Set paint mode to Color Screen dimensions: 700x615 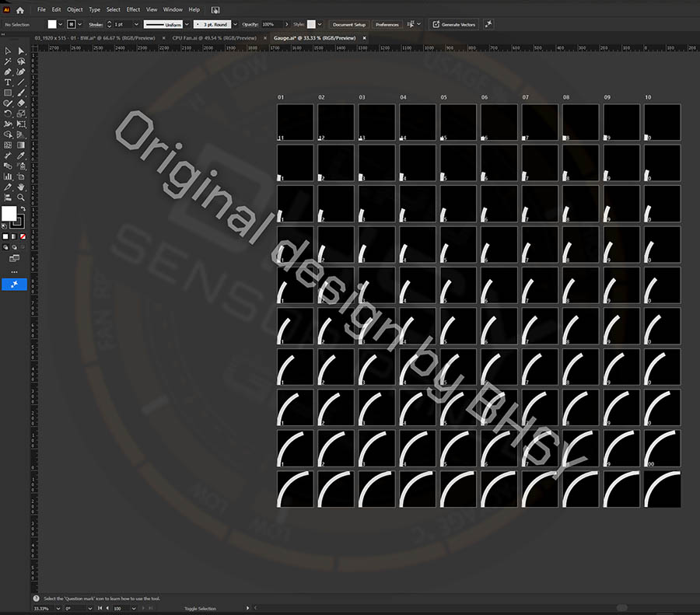pos(5,236)
